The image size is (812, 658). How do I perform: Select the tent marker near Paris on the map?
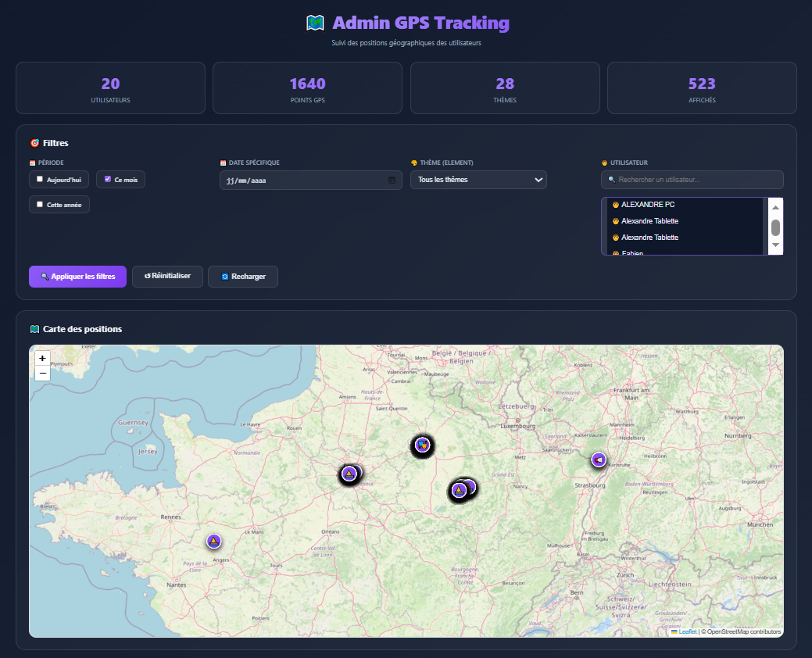coord(349,473)
